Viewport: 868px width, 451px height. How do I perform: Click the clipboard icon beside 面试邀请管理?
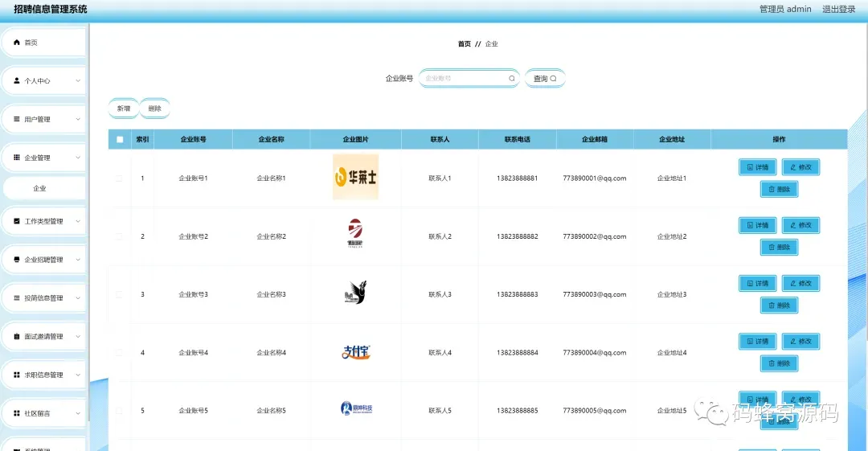tap(17, 336)
